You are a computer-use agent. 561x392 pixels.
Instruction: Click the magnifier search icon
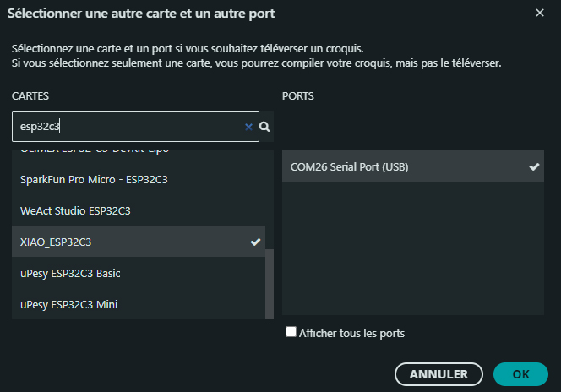coord(264,127)
